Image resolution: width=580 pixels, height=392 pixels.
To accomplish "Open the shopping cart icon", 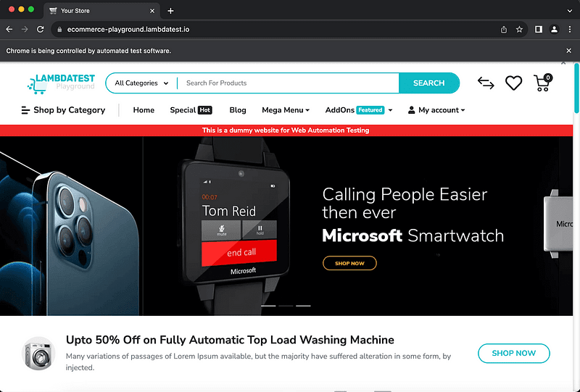I will click(542, 83).
